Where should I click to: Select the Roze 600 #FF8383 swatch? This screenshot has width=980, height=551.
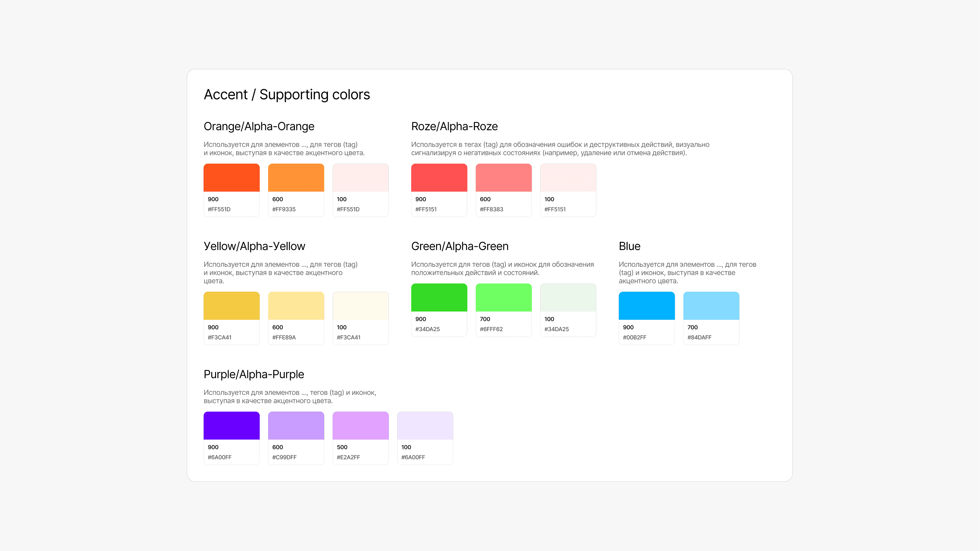(x=504, y=190)
